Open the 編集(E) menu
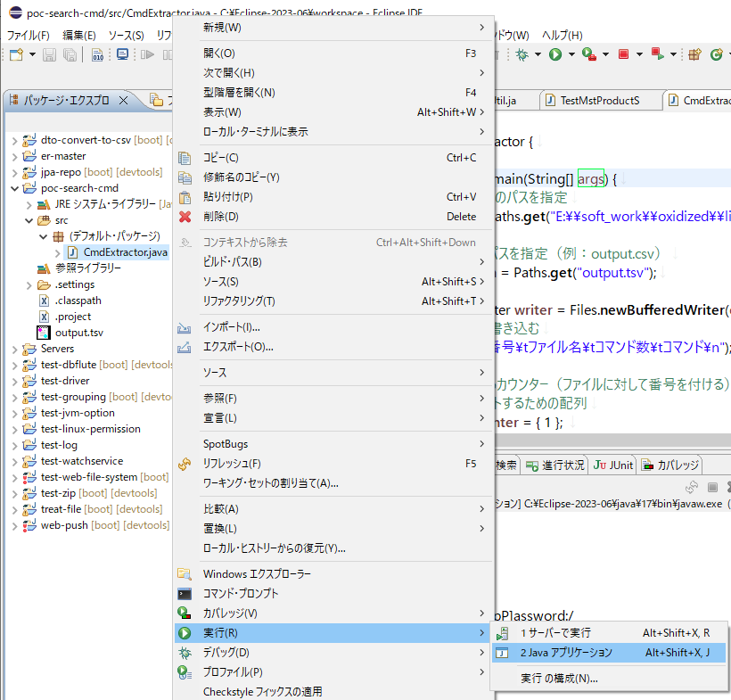 click(x=79, y=36)
